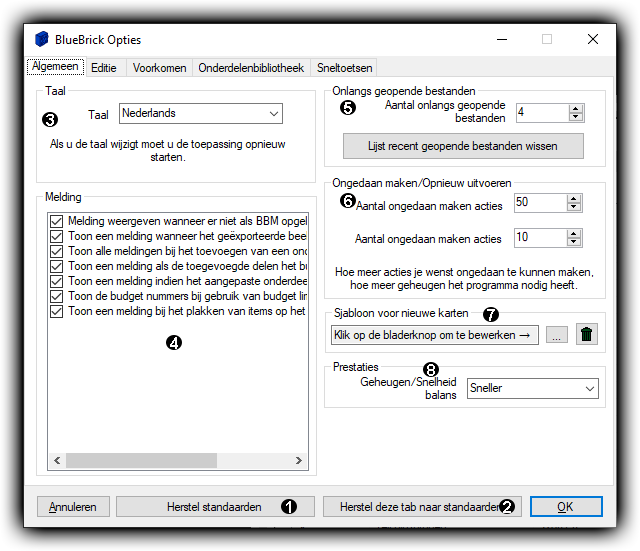640x551 pixels.
Task: Click the Annuleren button
Action: coord(73,507)
